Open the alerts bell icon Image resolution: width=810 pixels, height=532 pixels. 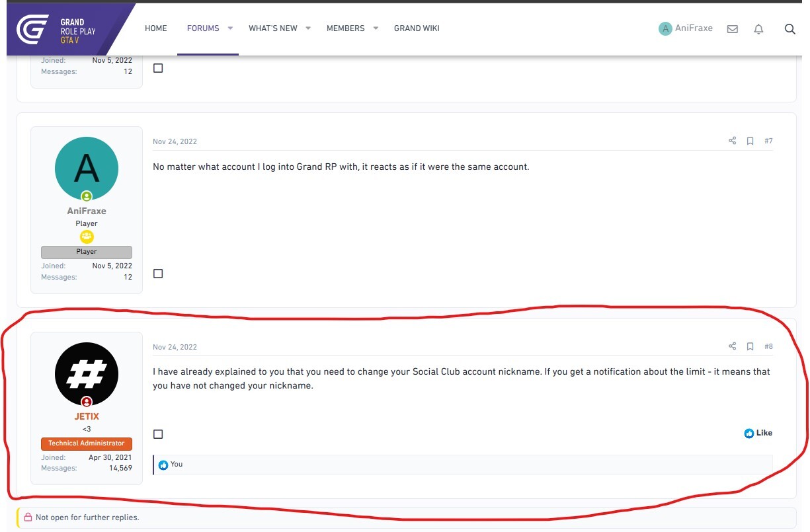click(x=758, y=29)
